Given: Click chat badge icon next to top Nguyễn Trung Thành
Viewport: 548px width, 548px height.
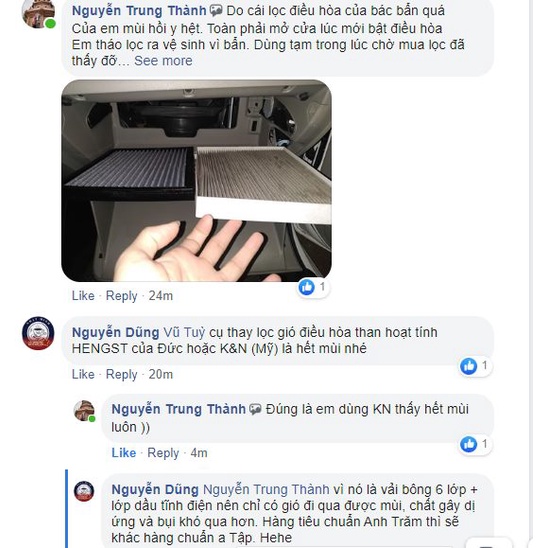Looking at the screenshot, I should [216, 11].
